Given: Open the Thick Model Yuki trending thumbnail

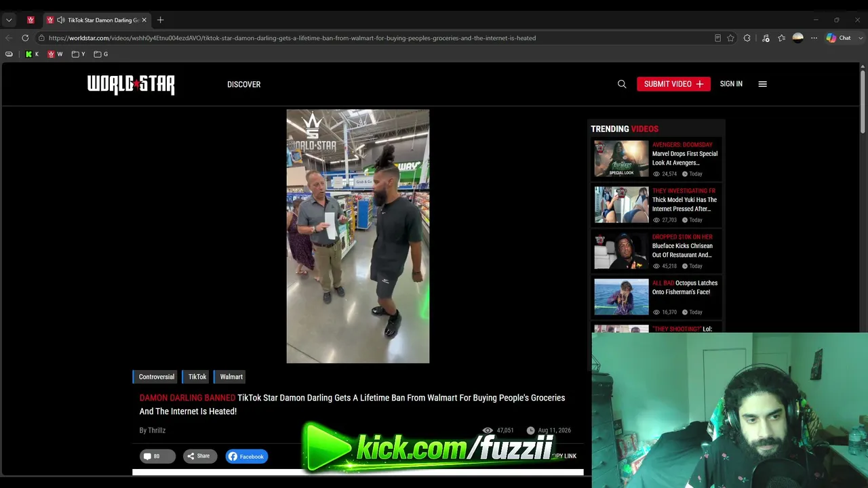Looking at the screenshot, I should coord(621,205).
